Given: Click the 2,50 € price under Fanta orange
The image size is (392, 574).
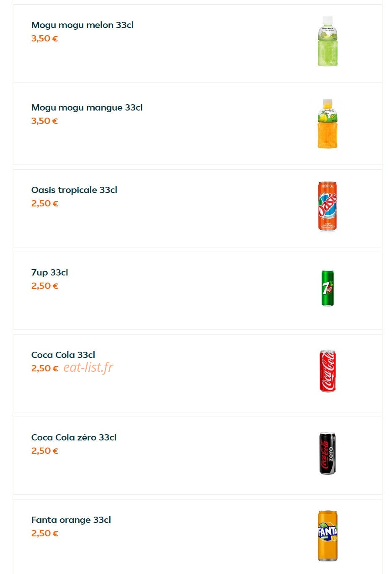Looking at the screenshot, I should (x=44, y=533).
